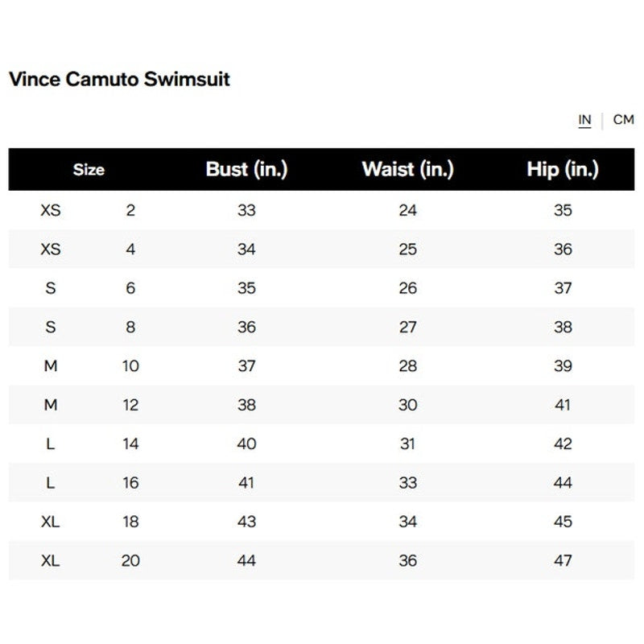Select the XS size 2 row
Viewport: 644px width, 644px height.
coord(50,210)
